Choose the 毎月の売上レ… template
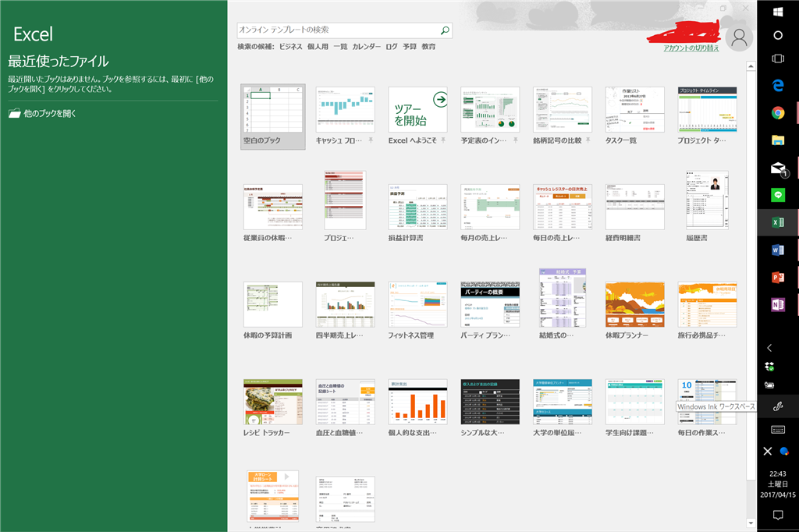Image resolution: width=799 pixels, height=532 pixels. [490, 213]
